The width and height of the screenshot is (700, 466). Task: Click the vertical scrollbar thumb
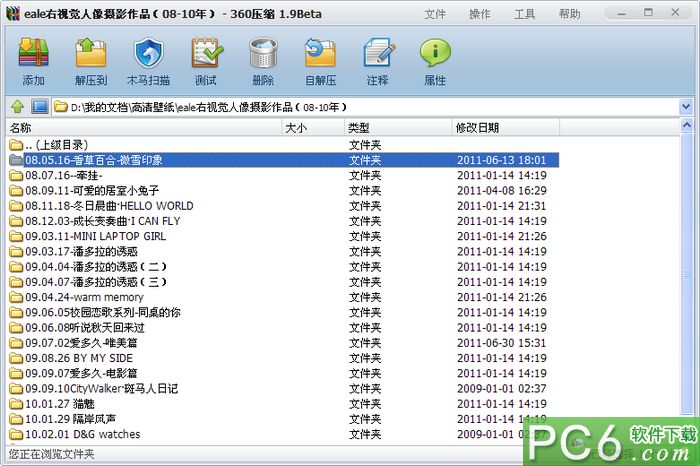point(687,273)
